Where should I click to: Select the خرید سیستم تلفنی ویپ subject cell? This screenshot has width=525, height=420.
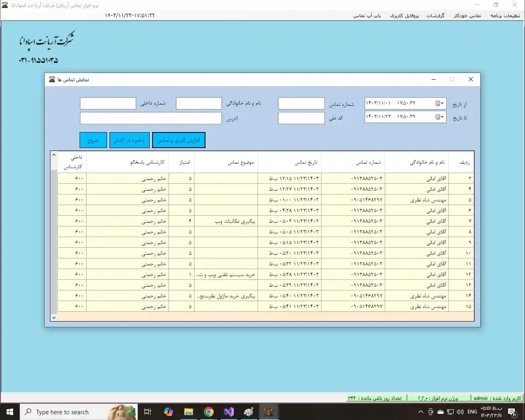tap(226, 274)
